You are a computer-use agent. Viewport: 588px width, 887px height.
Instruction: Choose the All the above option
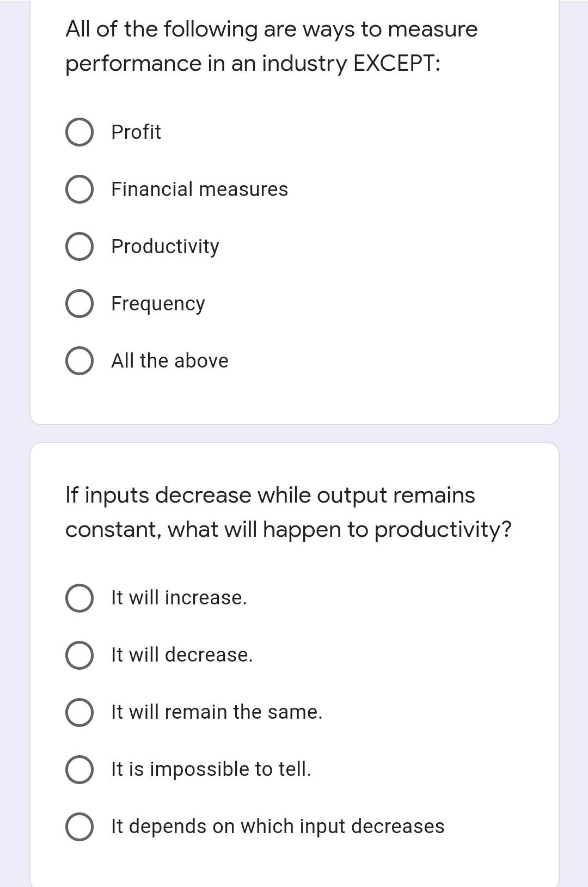point(78,360)
